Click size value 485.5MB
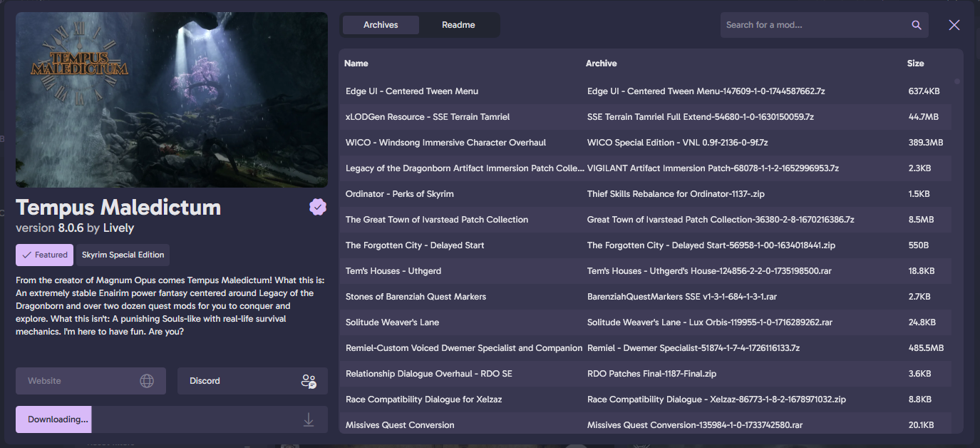The width and height of the screenshot is (980, 448). coord(926,348)
